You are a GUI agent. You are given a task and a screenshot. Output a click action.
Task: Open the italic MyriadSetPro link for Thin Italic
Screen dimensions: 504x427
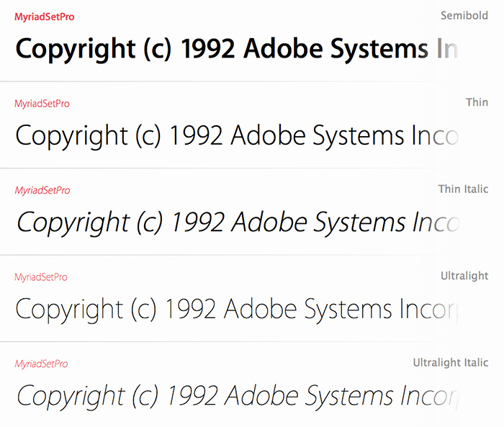(x=42, y=190)
